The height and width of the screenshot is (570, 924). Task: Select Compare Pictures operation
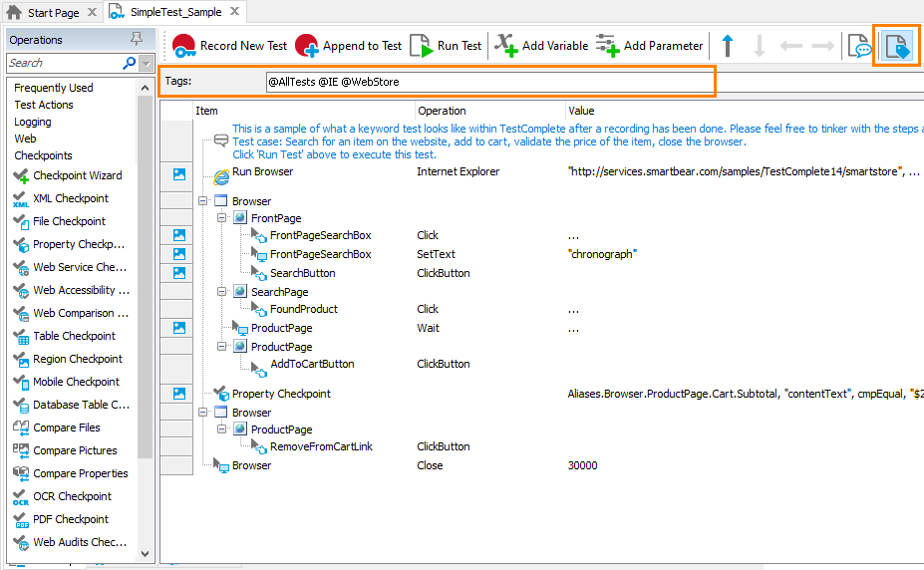coord(66,451)
